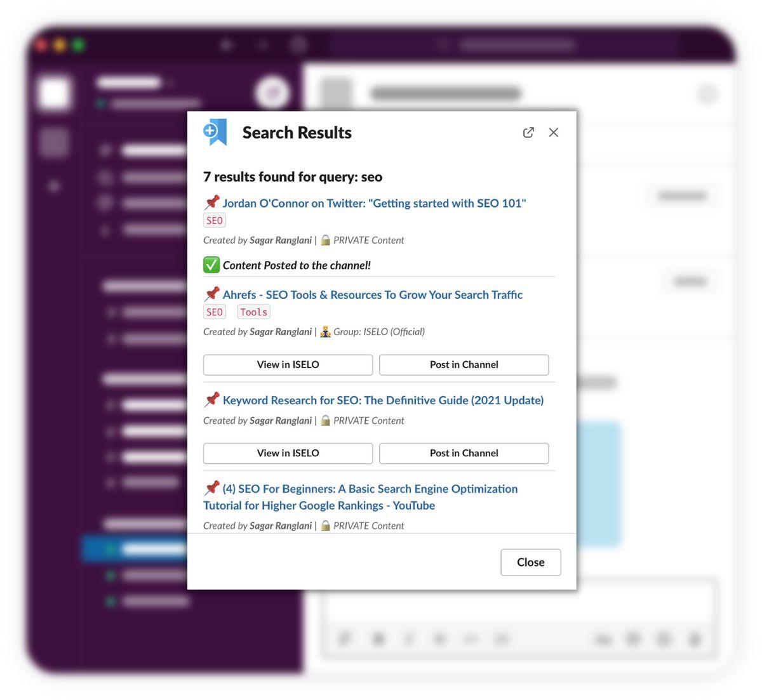Image resolution: width=762 pixels, height=700 pixels.
Task: Click lock icon on Jordan O'Connor result
Action: (x=325, y=240)
